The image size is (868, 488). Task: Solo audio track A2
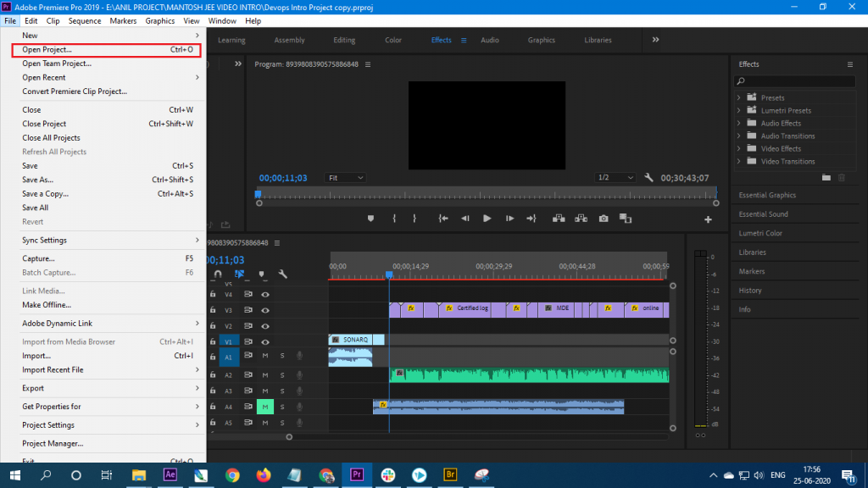click(x=282, y=374)
